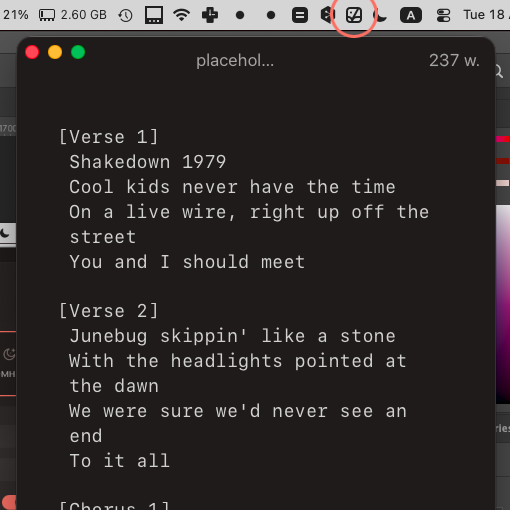Open the menu bar icon with two bars
The height and width of the screenshot is (510, 510).
coord(300,15)
